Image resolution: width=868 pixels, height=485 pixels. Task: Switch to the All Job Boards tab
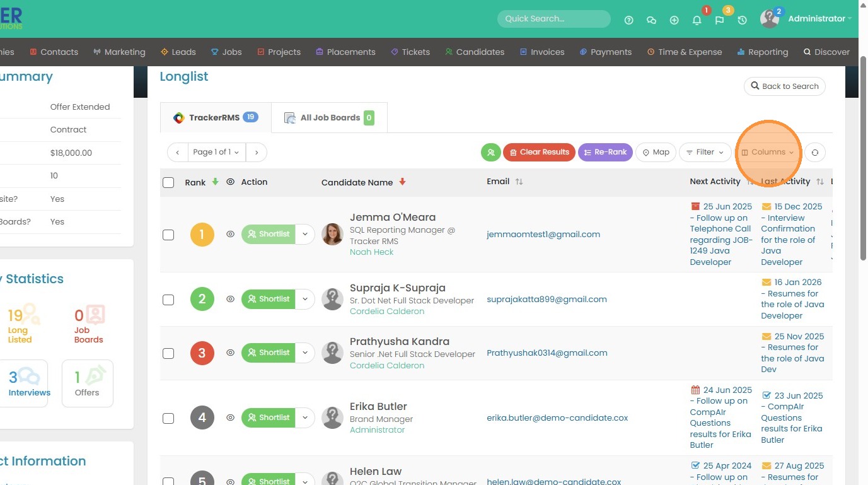(x=329, y=117)
